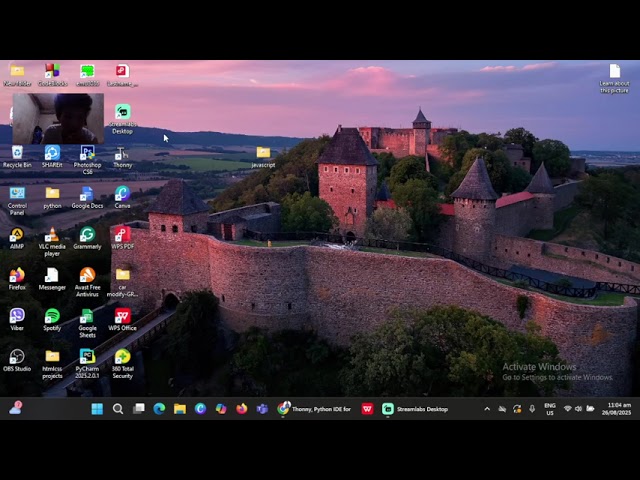Select the Thonny desktop shortcut
The height and width of the screenshot is (480, 640).
[x=122, y=156]
